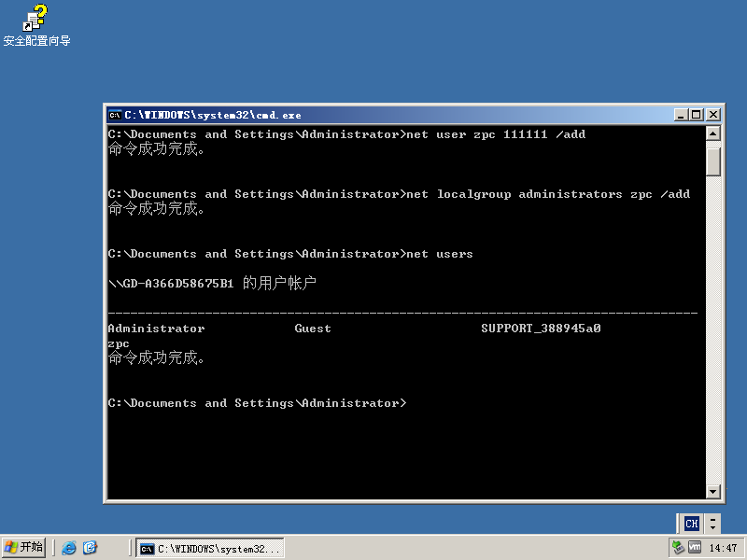The image size is (747, 560).
Task: Open the 开始 Start menu
Action: coord(24,548)
